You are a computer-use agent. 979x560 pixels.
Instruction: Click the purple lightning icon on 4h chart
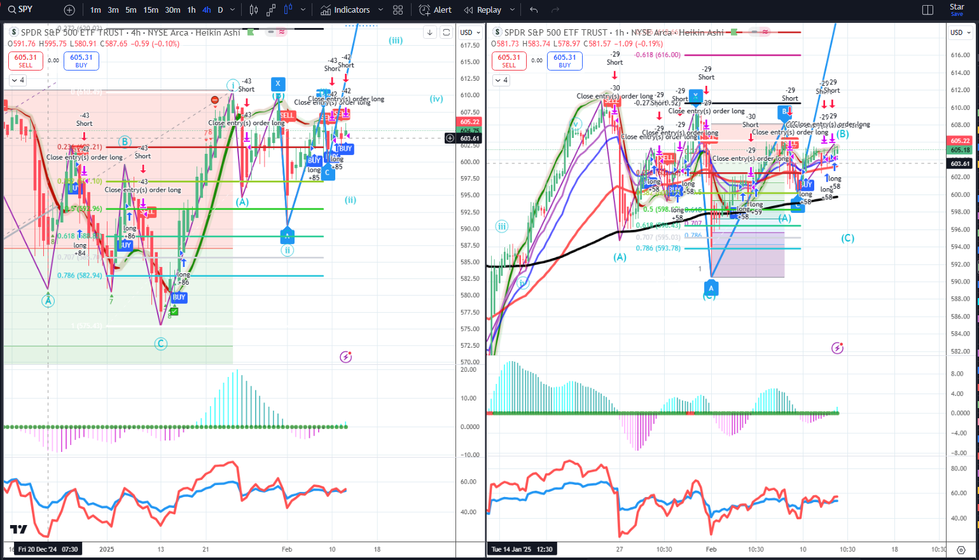(345, 357)
